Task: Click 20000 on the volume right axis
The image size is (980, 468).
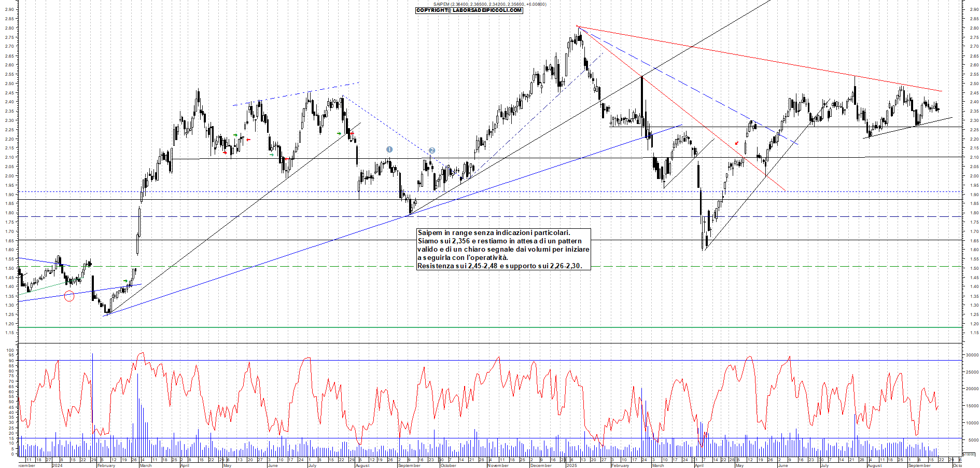Action: click(x=972, y=389)
